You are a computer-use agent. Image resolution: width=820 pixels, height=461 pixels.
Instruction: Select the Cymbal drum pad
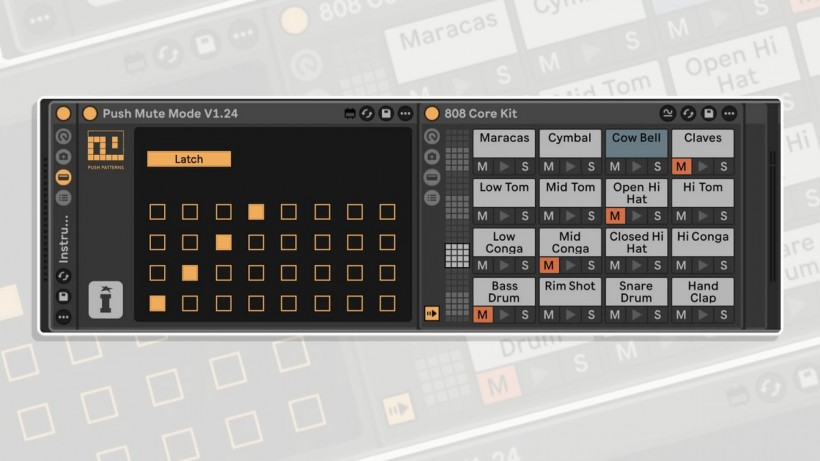click(570, 143)
